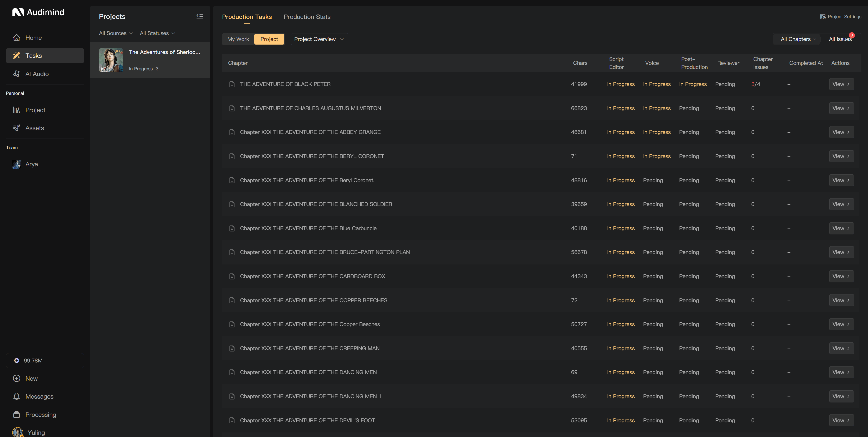Click document icon for ABBEY GRANGE chapter
This screenshot has height=437, width=868.
[x=232, y=132]
